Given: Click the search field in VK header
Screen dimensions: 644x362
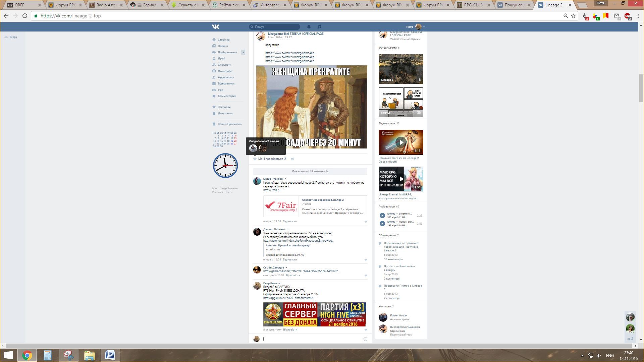Looking at the screenshot, I should (274, 26).
